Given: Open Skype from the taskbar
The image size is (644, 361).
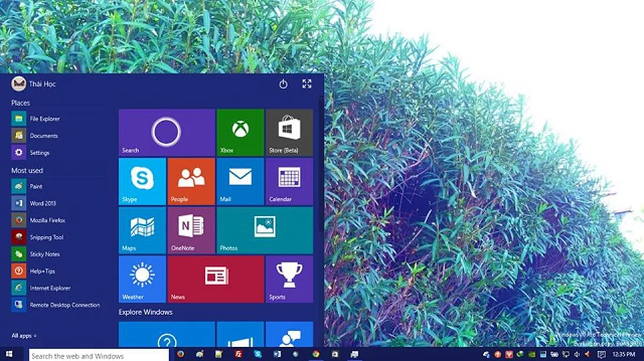Looking at the screenshot, I should pyautogui.click(x=258, y=355).
